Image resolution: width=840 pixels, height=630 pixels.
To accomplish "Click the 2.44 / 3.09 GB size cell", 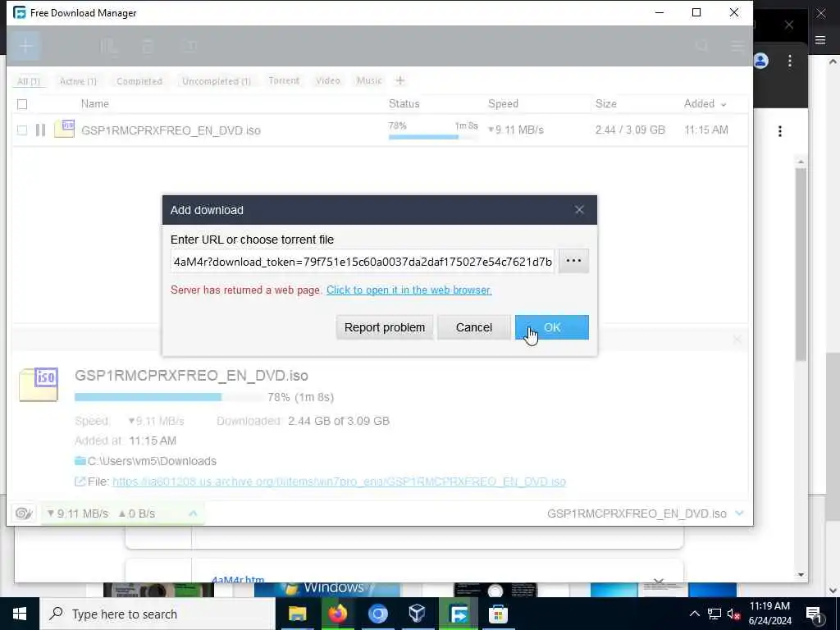I will (630, 130).
